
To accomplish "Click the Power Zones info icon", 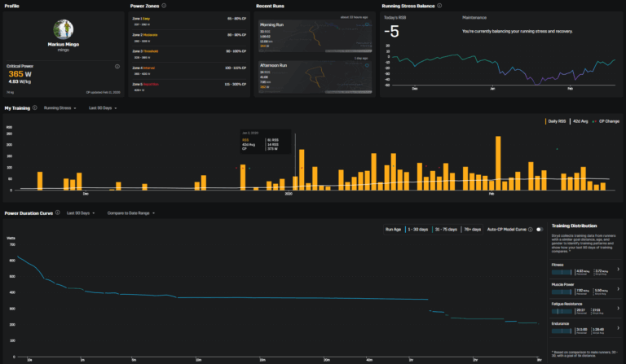I will point(165,6).
